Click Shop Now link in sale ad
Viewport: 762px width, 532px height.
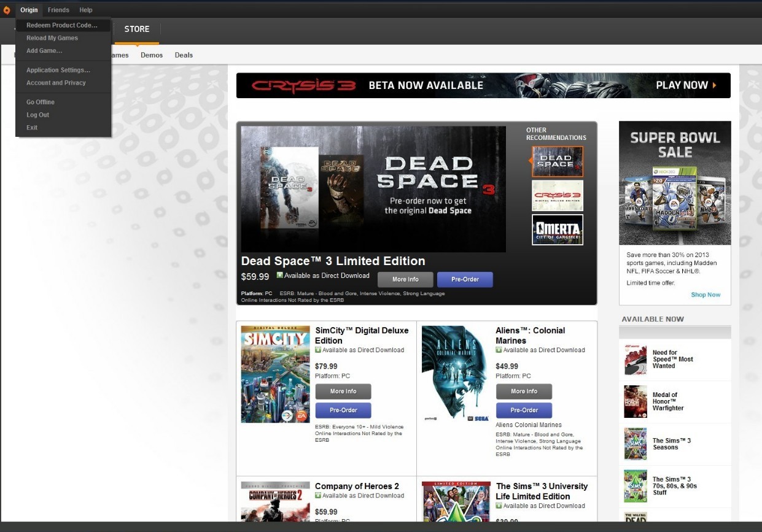(706, 295)
